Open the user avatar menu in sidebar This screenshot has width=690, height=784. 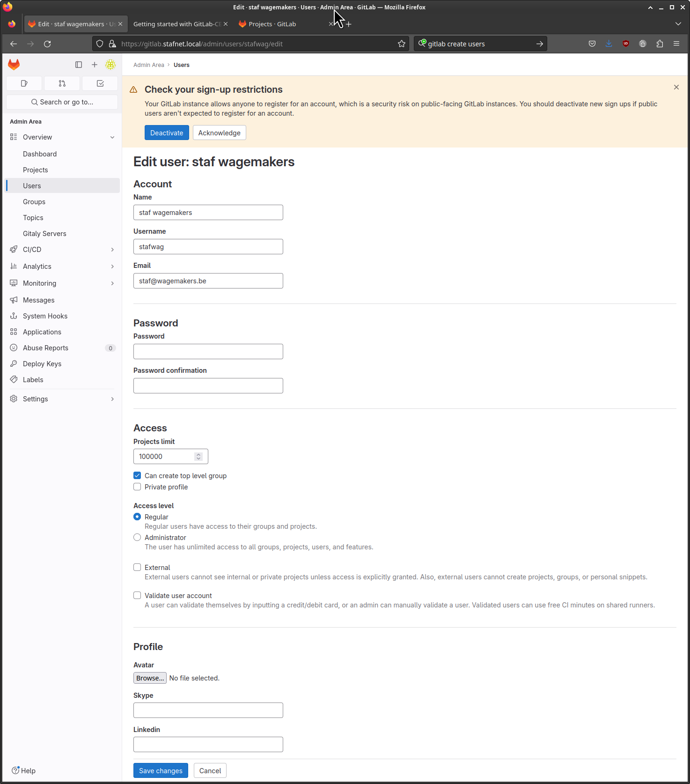click(110, 65)
